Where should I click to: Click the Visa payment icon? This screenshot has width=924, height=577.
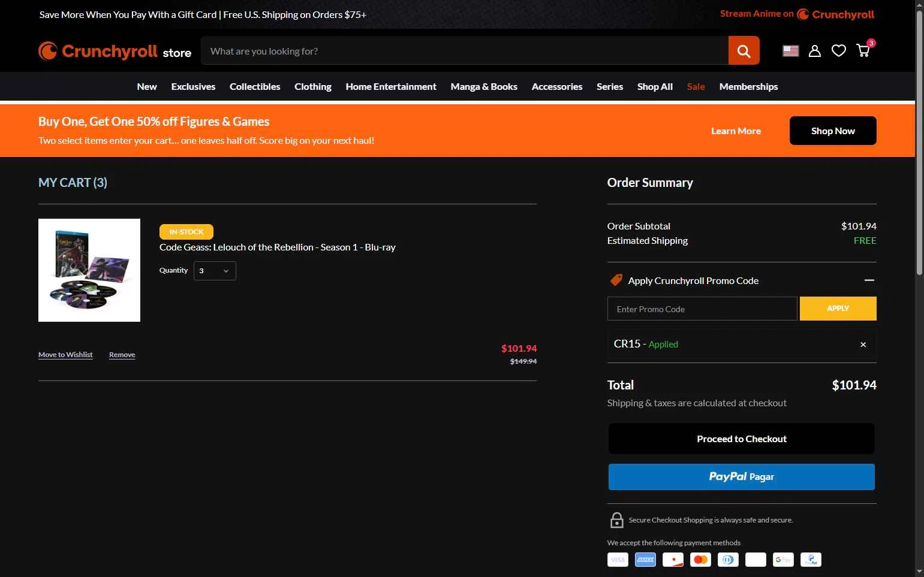(x=618, y=560)
